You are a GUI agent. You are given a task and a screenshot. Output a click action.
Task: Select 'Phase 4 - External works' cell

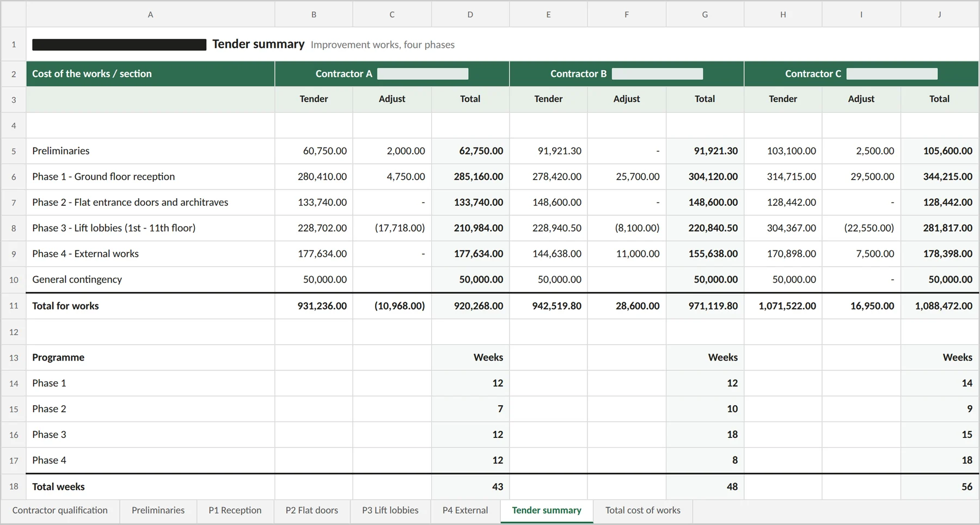[x=150, y=254]
